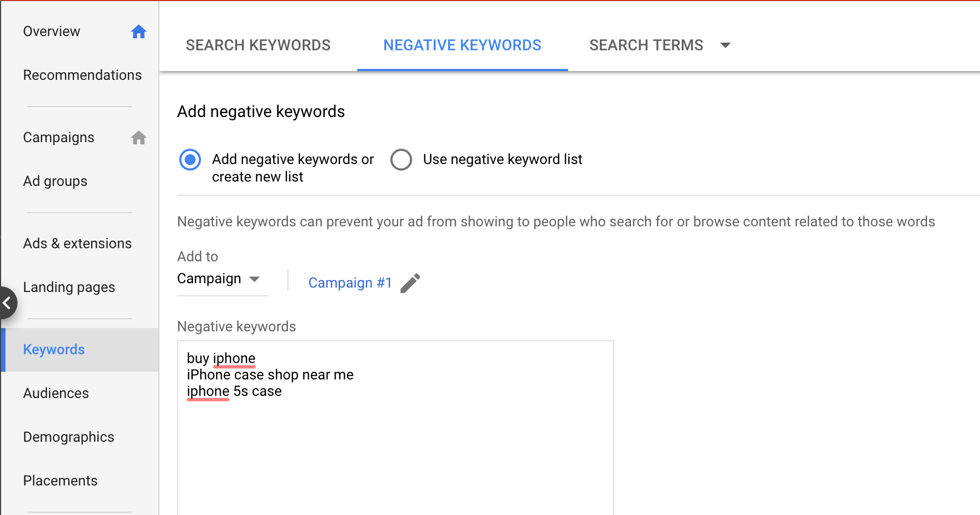Click the blue home icon beside Overview
The width and height of the screenshot is (980, 515).
[x=139, y=32]
